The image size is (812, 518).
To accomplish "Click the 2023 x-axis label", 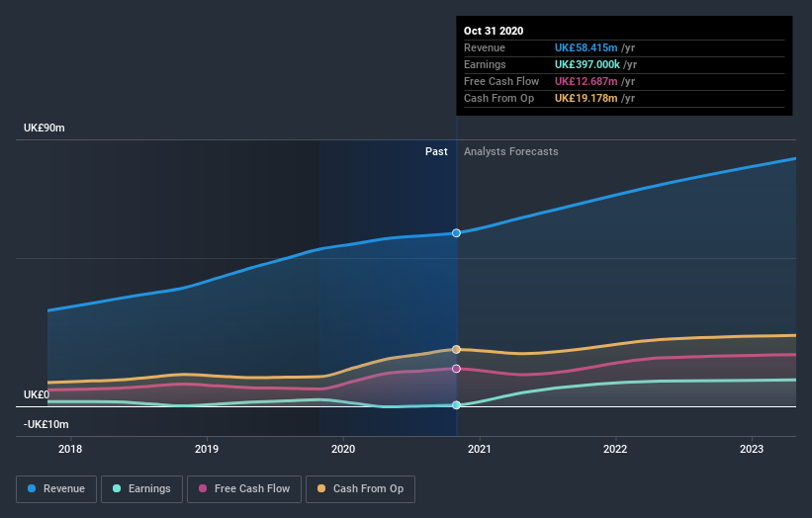I will (x=752, y=449).
